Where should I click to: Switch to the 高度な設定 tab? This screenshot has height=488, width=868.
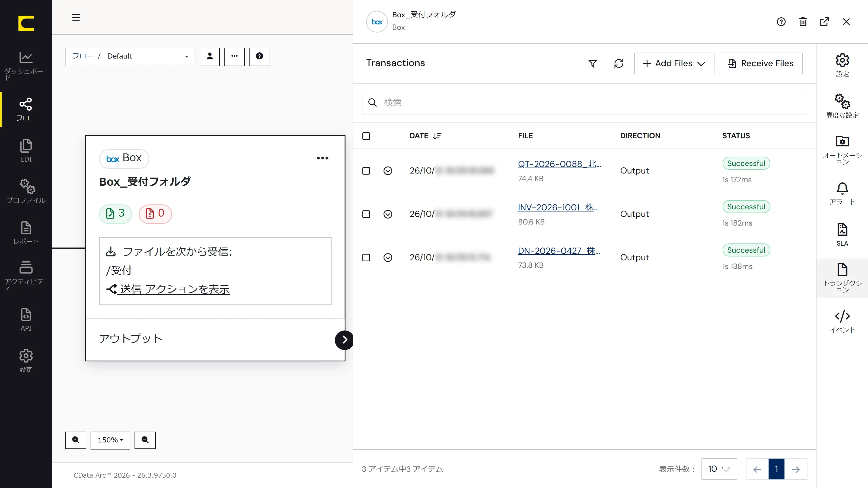[842, 106]
